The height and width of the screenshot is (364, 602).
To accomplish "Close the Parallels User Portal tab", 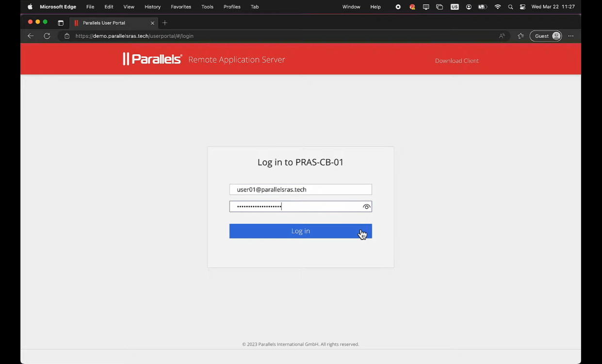I will tap(153, 23).
